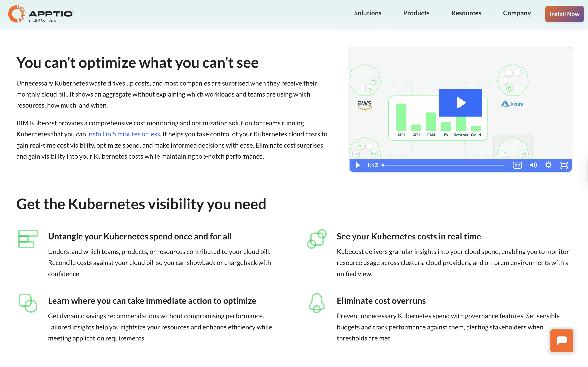Click the overlapping square-circle icon next to 'Learn where you can take immediate action'
The width and height of the screenshot is (588, 367).
(x=28, y=303)
